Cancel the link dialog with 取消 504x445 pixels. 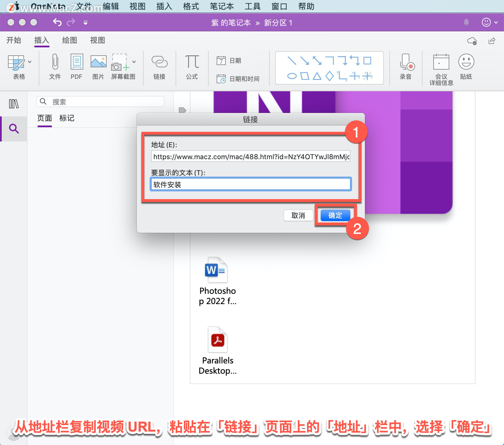point(298,215)
